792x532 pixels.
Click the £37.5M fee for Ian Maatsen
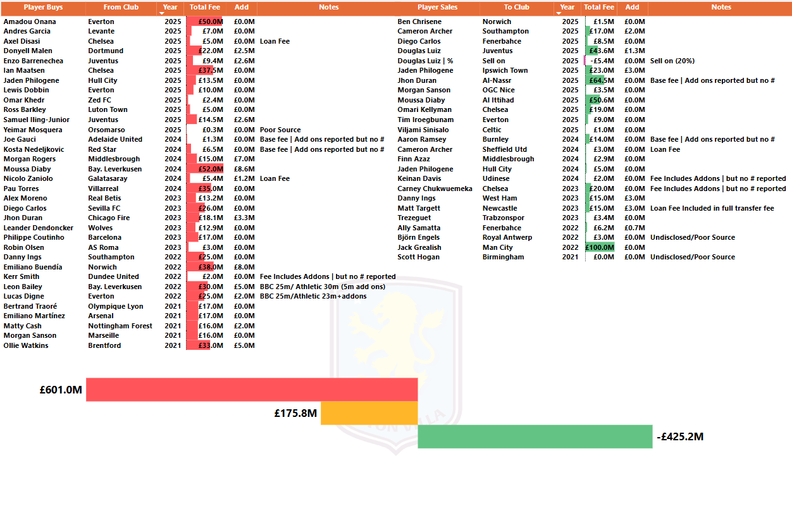click(x=211, y=70)
